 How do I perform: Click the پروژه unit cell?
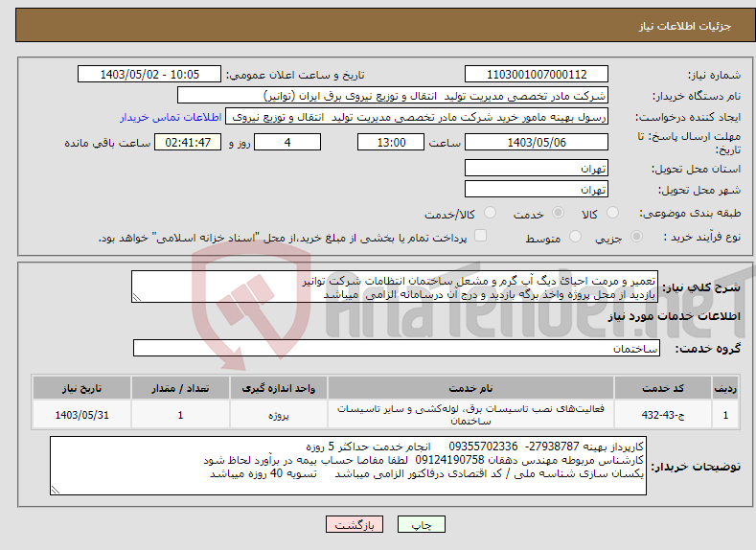coord(278,415)
